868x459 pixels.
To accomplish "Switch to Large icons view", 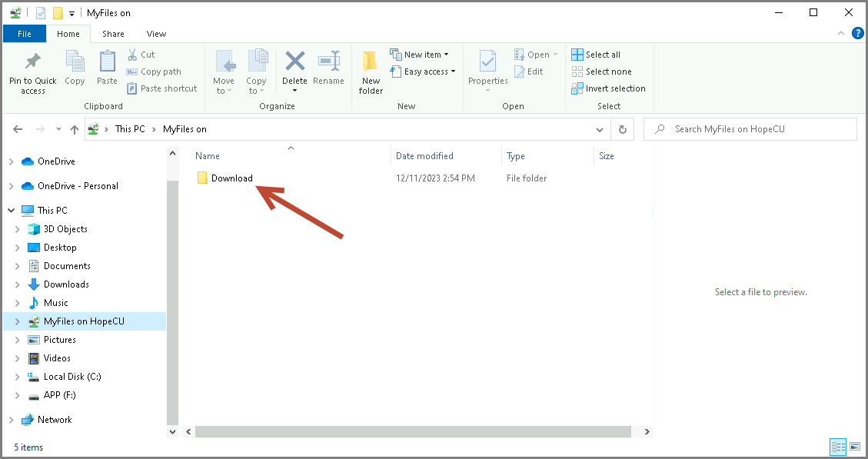I will (x=855, y=446).
